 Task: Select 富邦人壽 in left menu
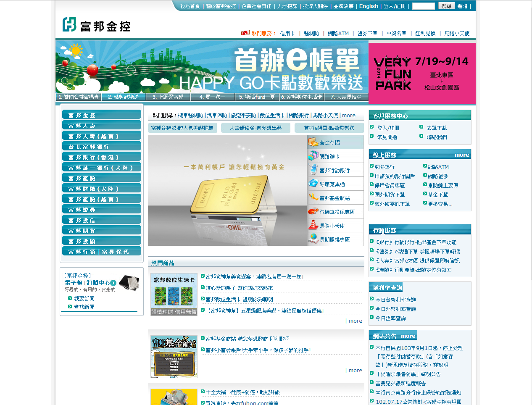click(102, 125)
